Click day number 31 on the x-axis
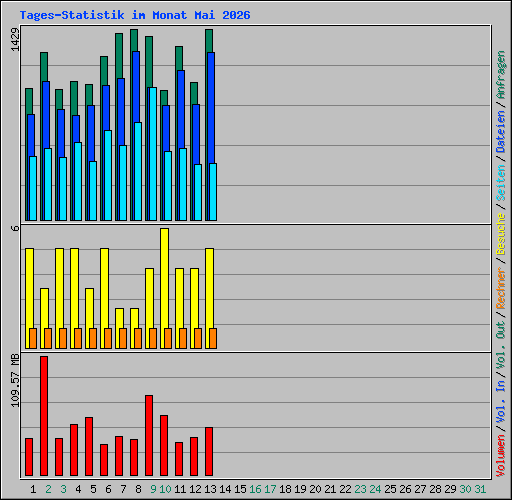Screen dimensions: 512x500 pos(480,489)
